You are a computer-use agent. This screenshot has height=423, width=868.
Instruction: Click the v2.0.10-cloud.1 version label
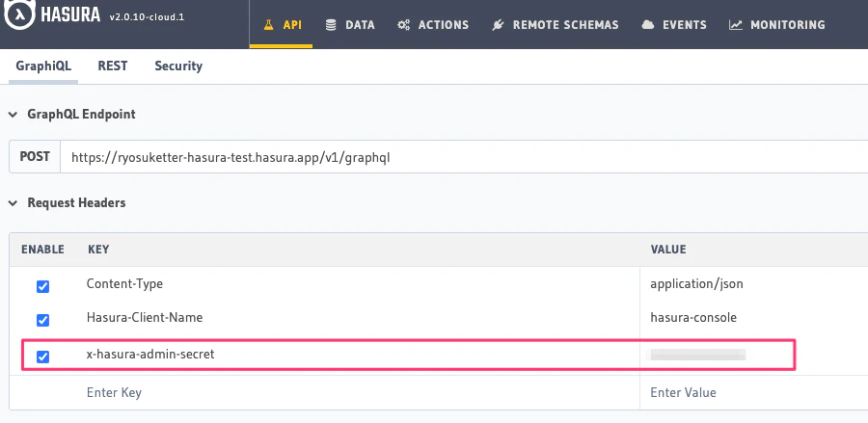(147, 17)
